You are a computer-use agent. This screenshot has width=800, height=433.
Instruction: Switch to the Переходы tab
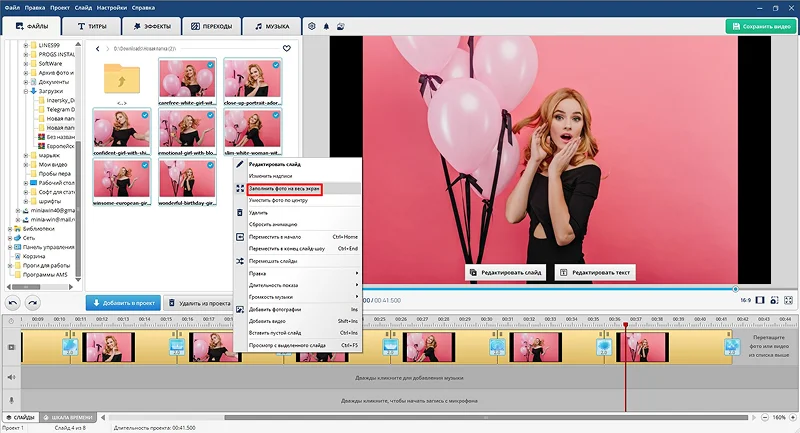(x=212, y=26)
